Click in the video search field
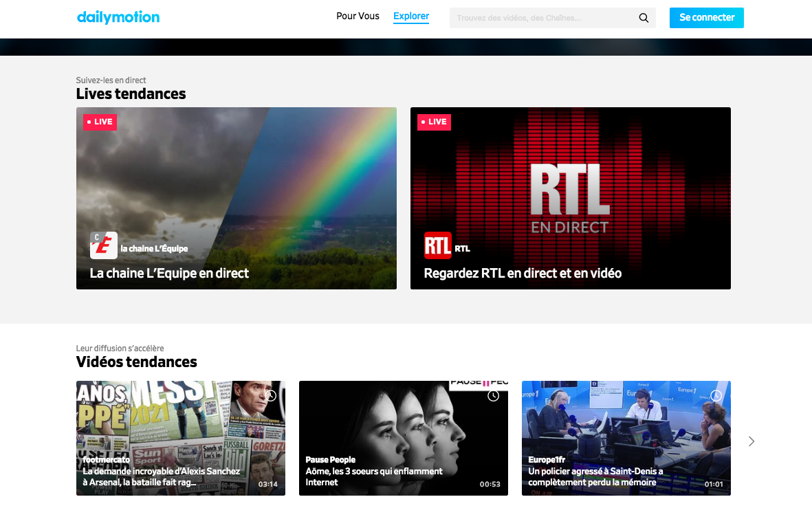 pyautogui.click(x=543, y=18)
